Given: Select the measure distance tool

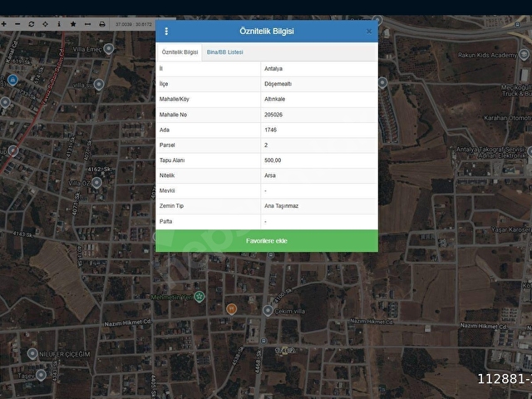Looking at the screenshot, I should point(87,24).
